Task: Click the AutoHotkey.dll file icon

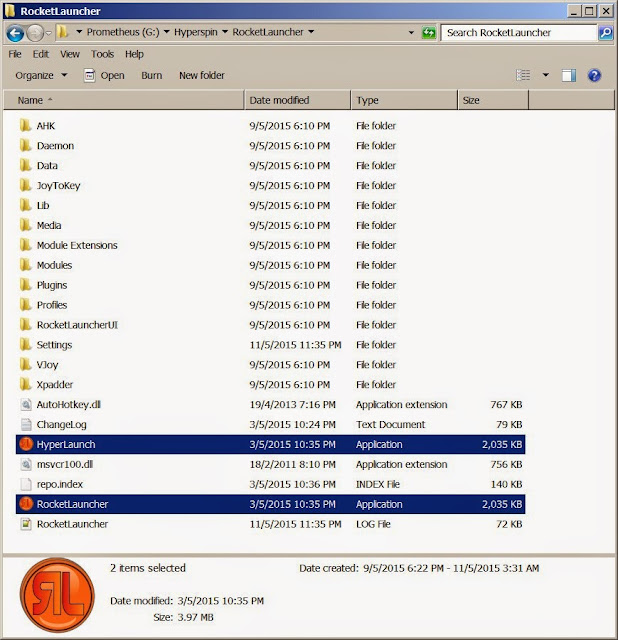Action: 26,404
